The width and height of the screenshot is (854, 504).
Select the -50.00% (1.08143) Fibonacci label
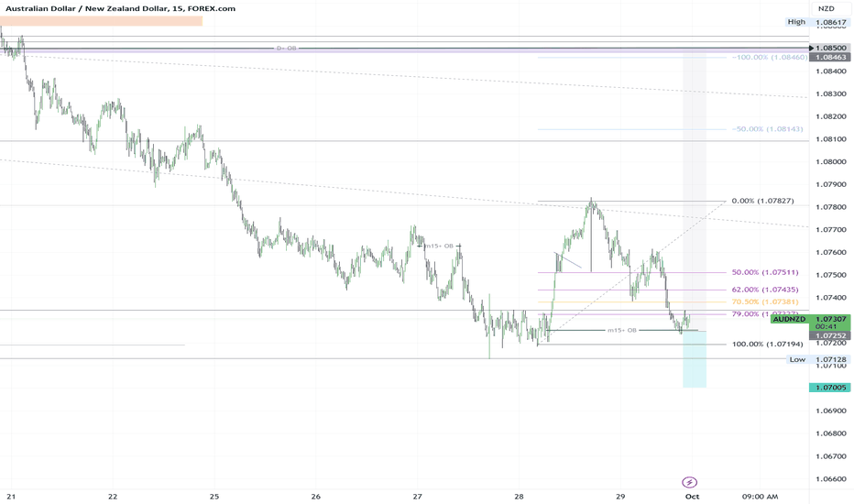tap(767, 129)
